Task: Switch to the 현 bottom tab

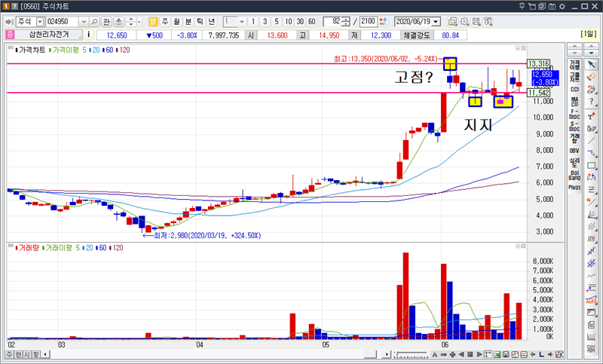Action: click(x=18, y=354)
